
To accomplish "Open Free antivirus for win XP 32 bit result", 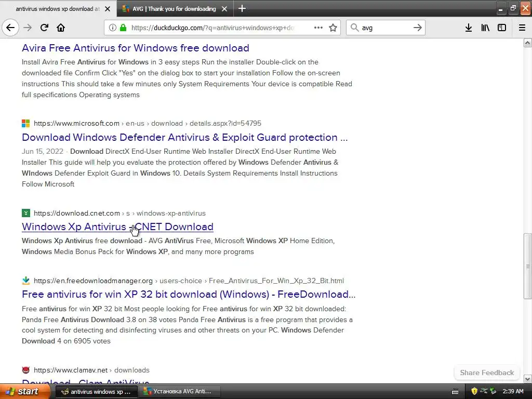I will [188, 294].
